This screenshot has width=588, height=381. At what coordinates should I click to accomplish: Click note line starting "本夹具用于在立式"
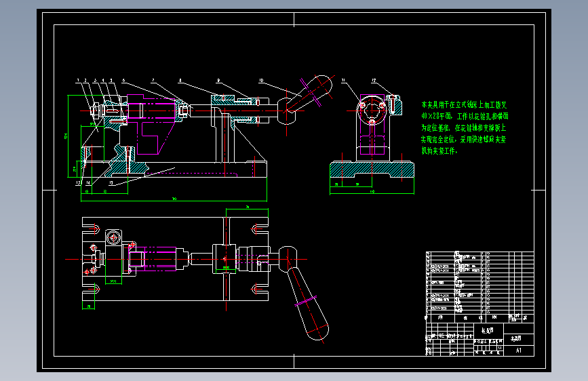coord(465,105)
